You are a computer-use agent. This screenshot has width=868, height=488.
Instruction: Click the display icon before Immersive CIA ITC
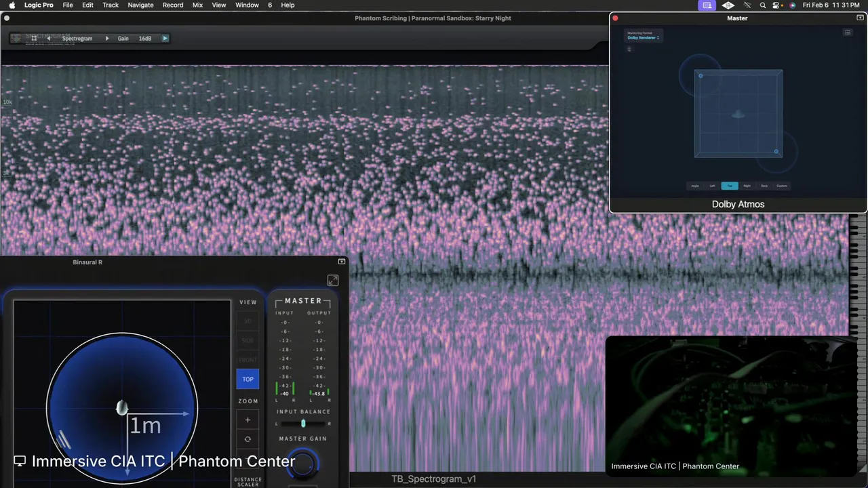[20, 461]
